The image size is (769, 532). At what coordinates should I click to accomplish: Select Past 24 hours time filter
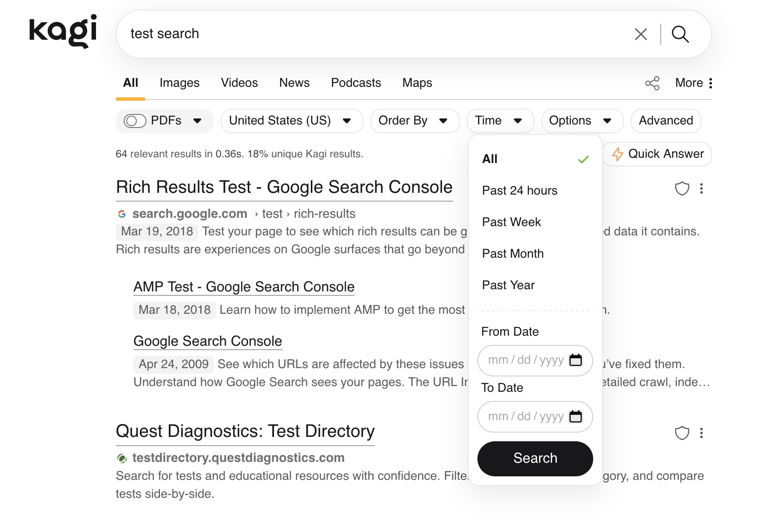point(520,190)
